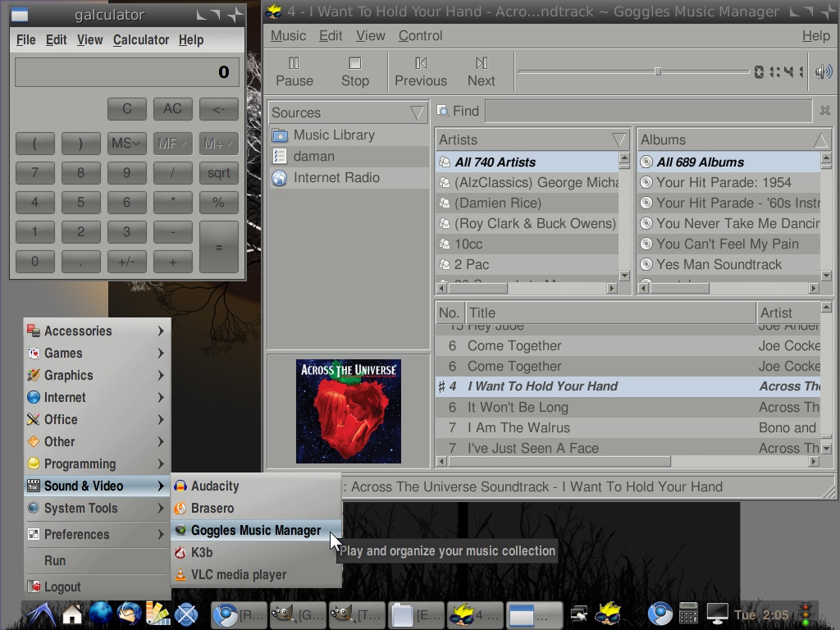Click the Sources header sort arrow
Screen dimensions: 840x630
pos(417,112)
